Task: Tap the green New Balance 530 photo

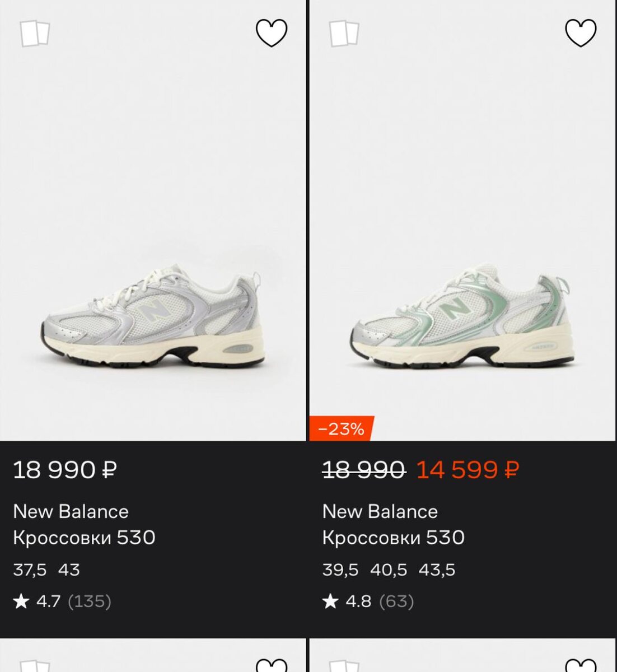Action: click(462, 319)
